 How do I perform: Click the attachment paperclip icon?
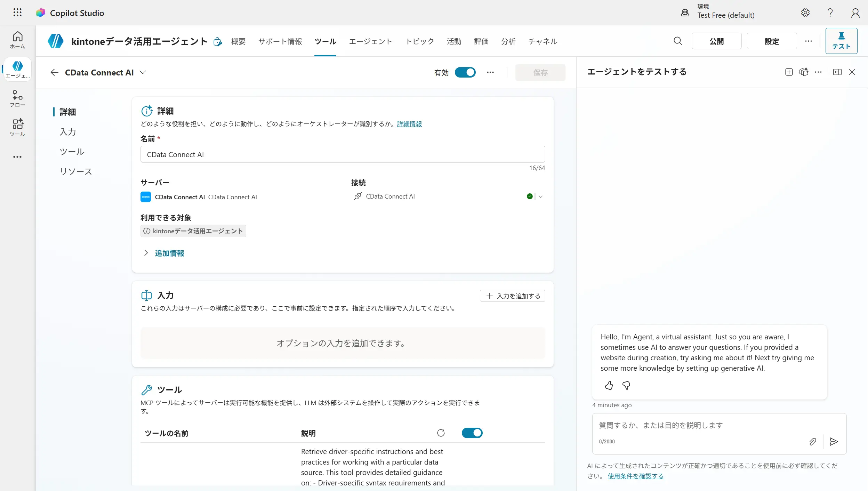click(812, 442)
